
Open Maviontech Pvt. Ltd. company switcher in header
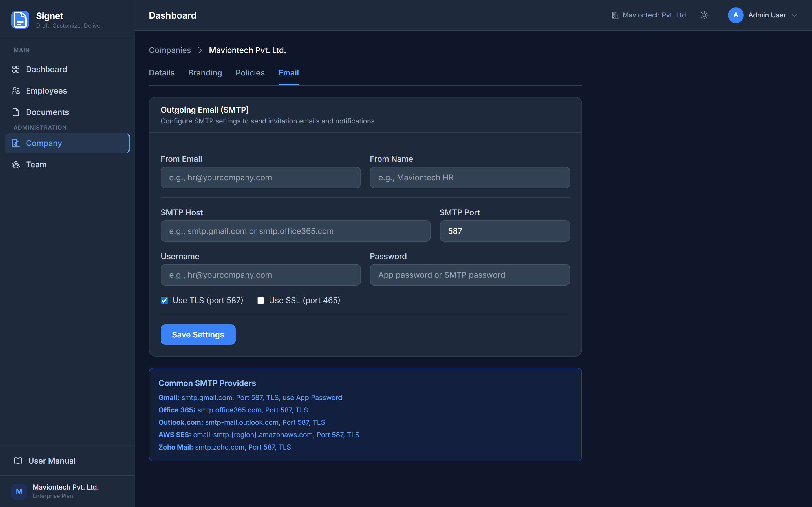tap(650, 15)
